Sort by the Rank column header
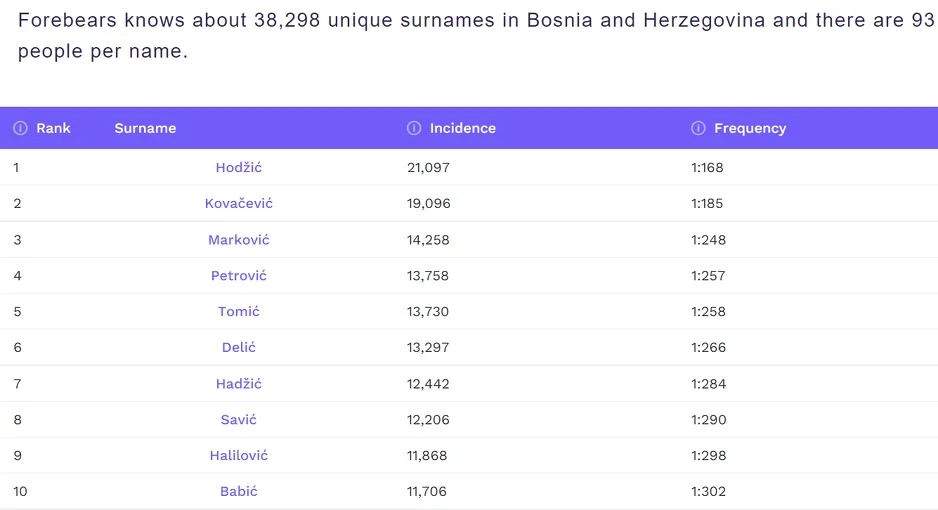938x510 pixels. click(53, 128)
